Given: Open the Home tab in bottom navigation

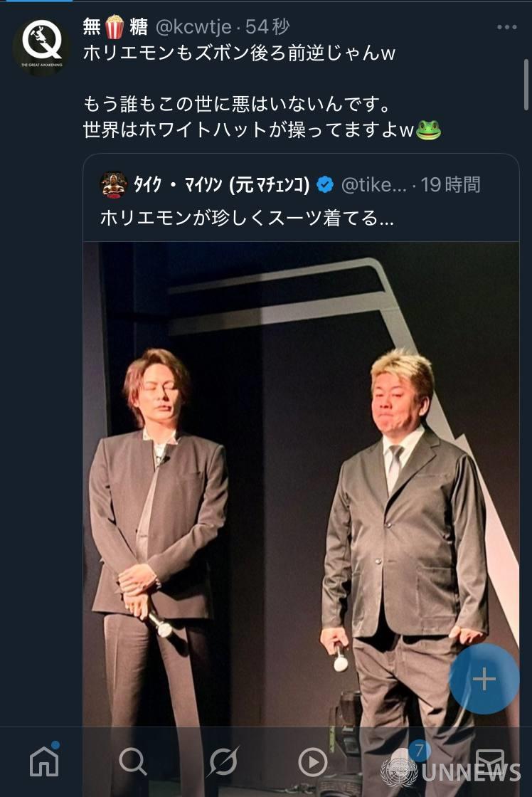Looking at the screenshot, I should pos(44,761).
